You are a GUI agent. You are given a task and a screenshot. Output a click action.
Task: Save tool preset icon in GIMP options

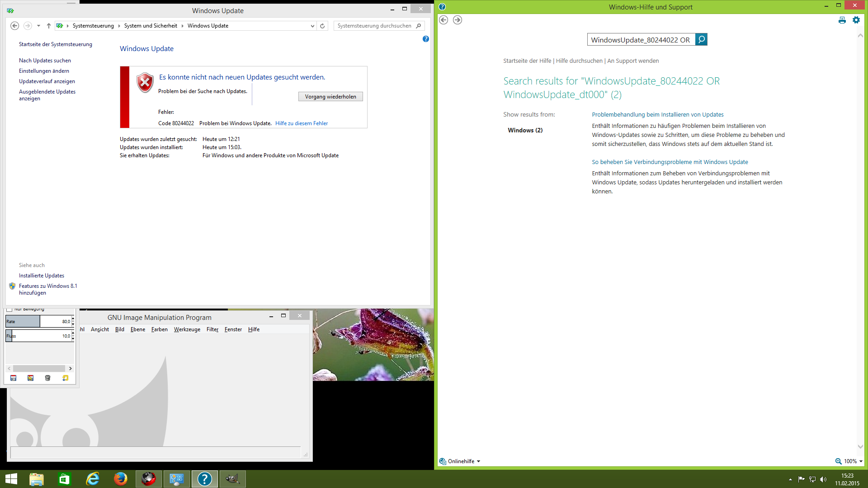14,378
